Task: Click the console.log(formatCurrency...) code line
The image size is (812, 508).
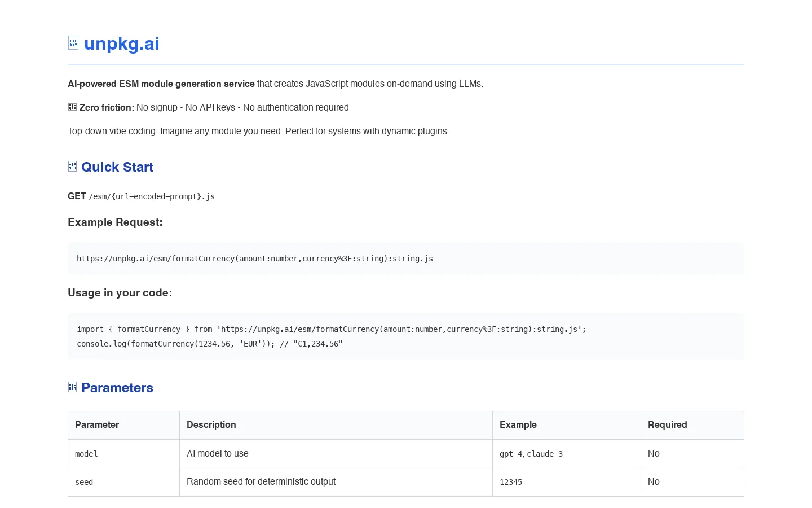Action: point(210,344)
